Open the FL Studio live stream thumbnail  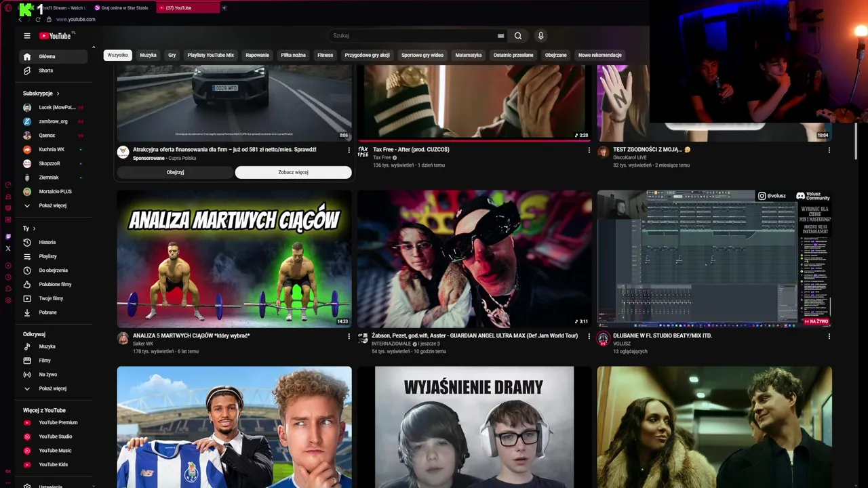coord(714,259)
